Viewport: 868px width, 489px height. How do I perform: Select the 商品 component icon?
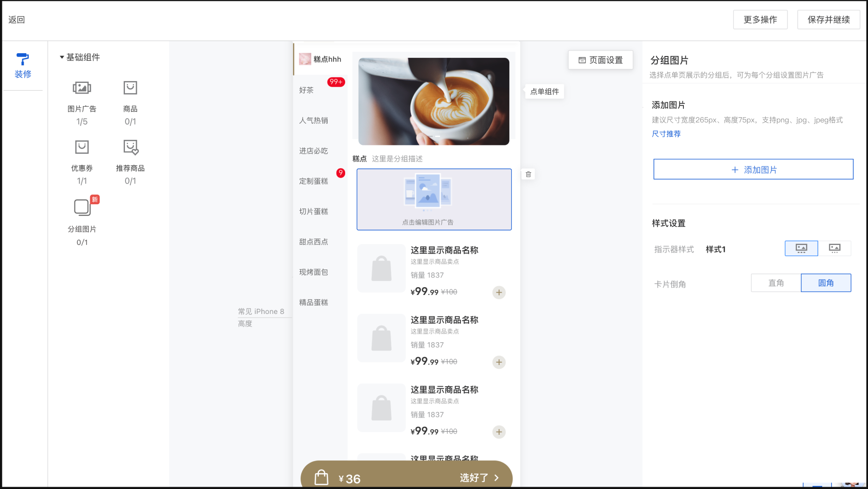[x=130, y=88]
